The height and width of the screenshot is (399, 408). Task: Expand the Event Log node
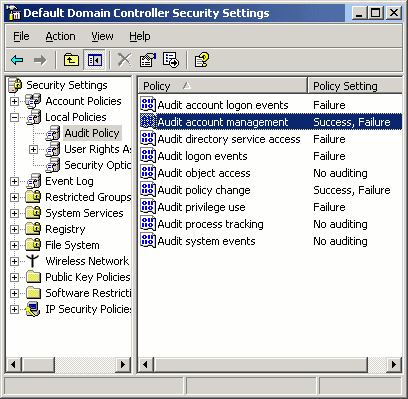(x=14, y=181)
